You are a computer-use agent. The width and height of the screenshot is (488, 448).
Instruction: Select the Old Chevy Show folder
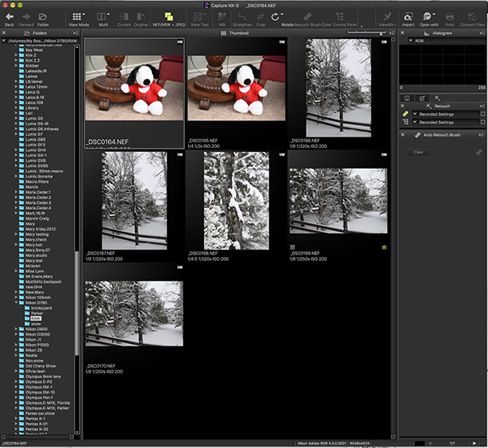[x=37, y=366]
